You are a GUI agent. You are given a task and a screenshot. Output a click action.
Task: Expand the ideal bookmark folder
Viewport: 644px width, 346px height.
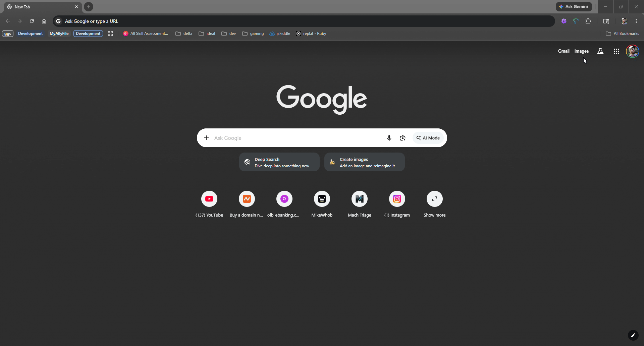[x=207, y=34]
